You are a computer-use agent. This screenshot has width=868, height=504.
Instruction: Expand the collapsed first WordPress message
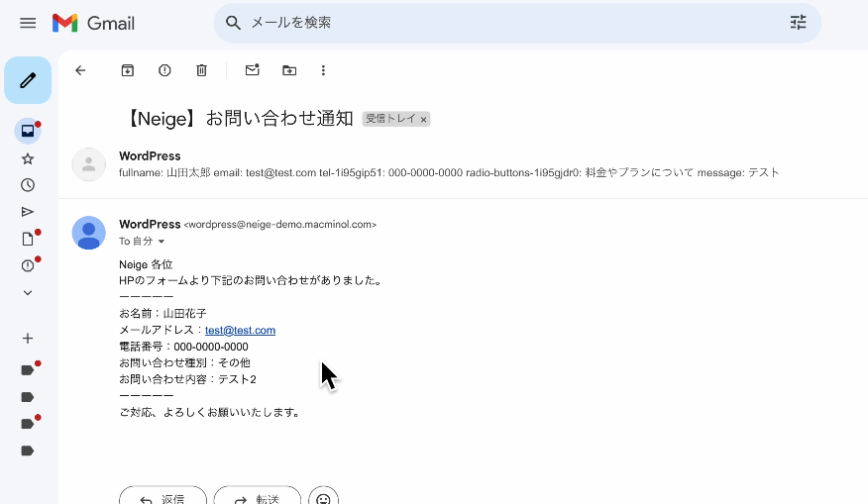463,164
